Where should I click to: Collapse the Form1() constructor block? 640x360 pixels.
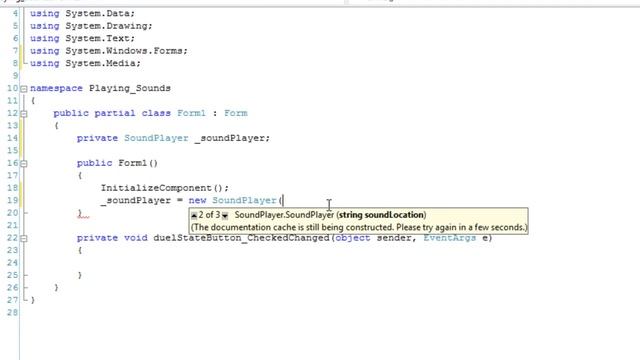point(24,164)
